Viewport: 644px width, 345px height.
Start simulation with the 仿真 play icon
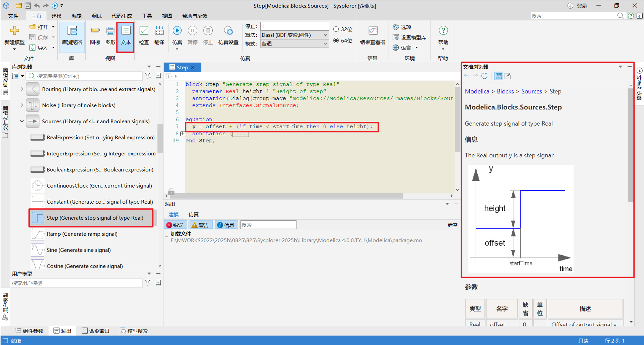pyautogui.click(x=177, y=31)
